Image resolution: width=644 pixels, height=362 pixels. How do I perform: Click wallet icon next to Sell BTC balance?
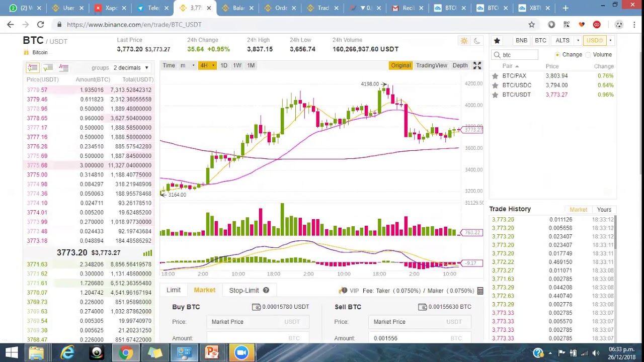422,307
